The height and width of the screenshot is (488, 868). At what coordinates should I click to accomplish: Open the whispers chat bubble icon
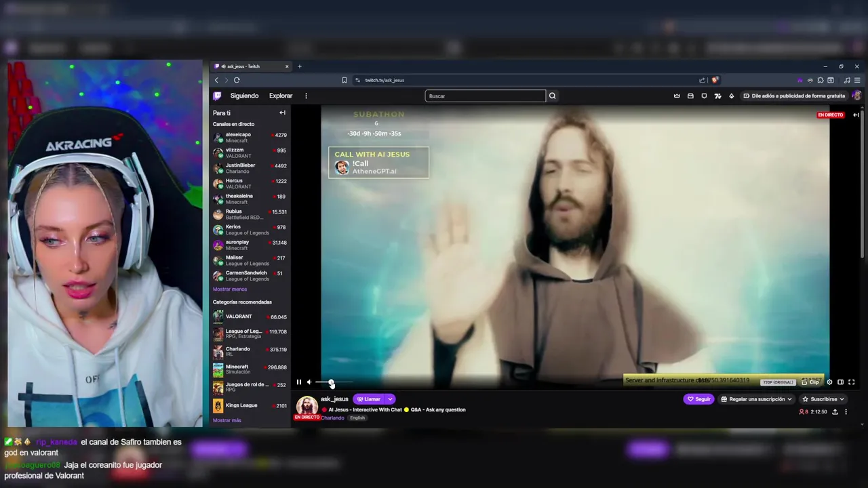click(704, 96)
